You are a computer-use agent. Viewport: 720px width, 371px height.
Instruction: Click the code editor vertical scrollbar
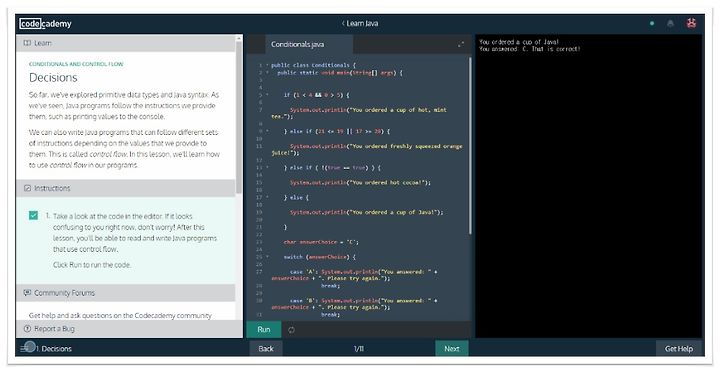pyautogui.click(x=470, y=147)
